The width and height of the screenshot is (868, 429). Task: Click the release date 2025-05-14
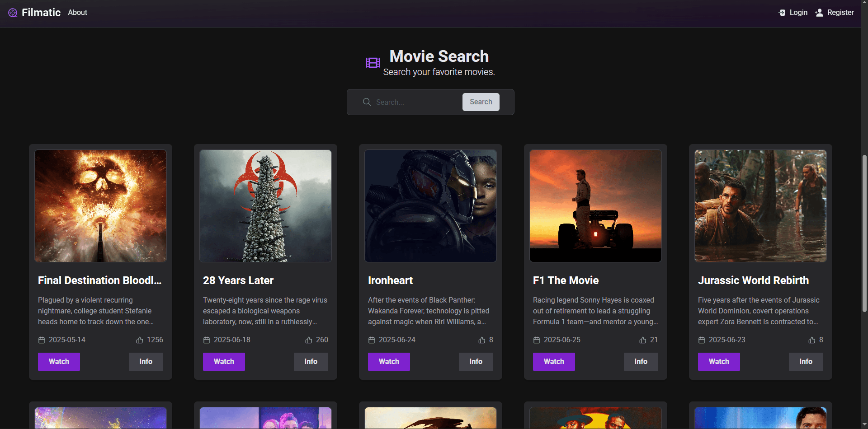click(67, 340)
